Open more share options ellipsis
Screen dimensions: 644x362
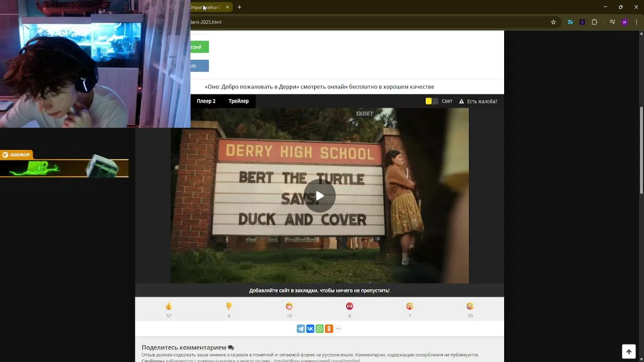tap(339, 329)
